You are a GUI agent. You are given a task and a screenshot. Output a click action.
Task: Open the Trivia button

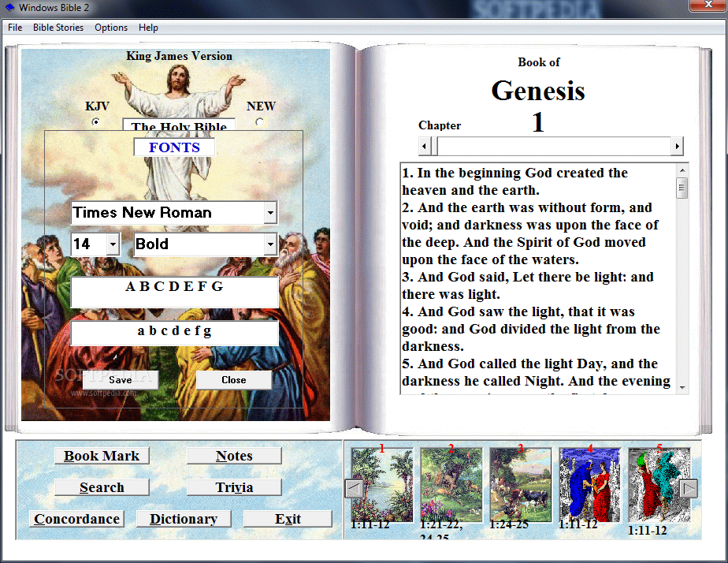point(234,487)
